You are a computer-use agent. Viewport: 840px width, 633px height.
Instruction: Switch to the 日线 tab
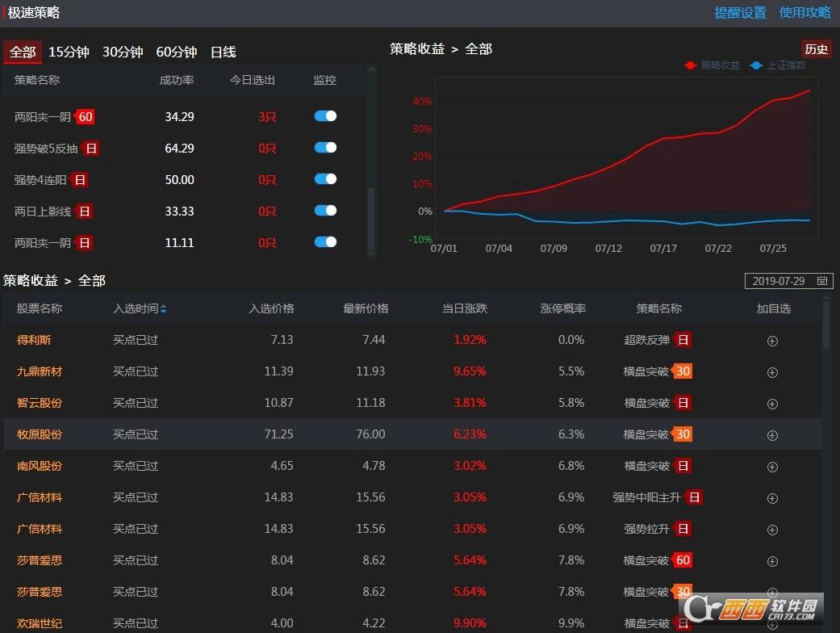[x=223, y=52]
